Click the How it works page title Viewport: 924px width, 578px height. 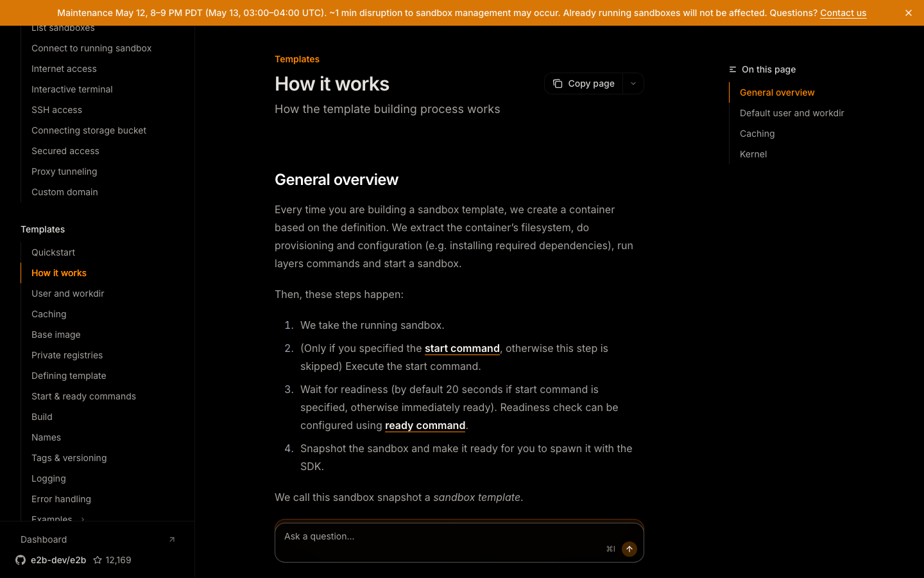[x=332, y=84]
